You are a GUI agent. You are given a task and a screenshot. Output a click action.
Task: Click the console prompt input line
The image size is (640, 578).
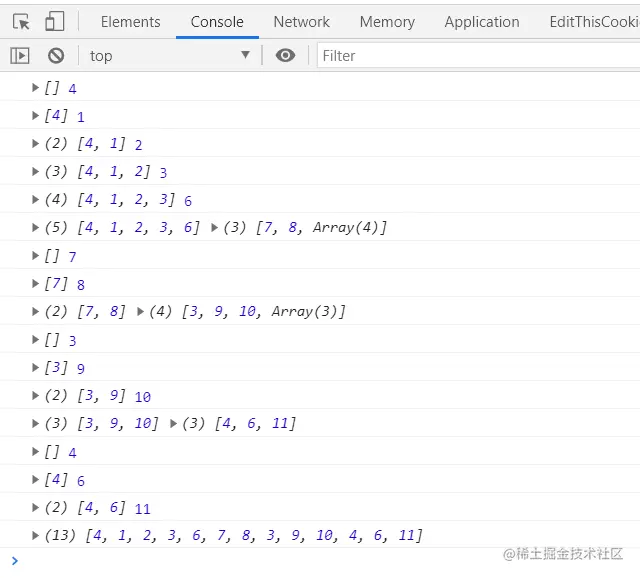click(x=320, y=561)
